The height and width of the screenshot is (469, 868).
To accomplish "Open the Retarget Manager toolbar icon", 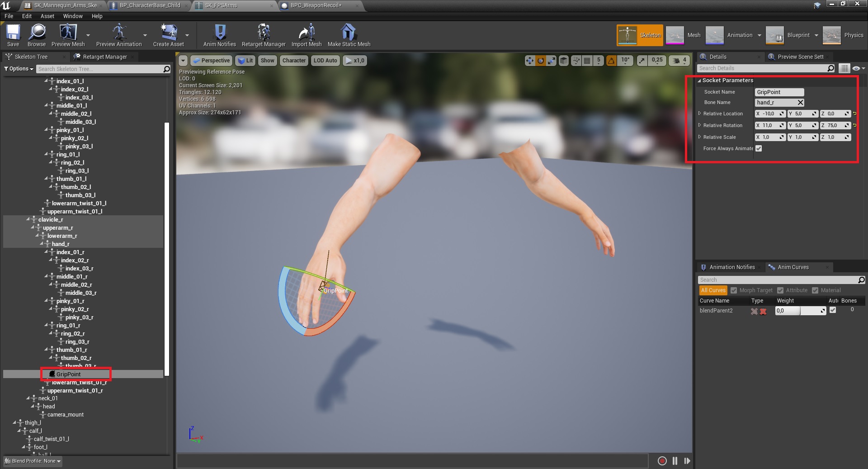I will (x=264, y=33).
